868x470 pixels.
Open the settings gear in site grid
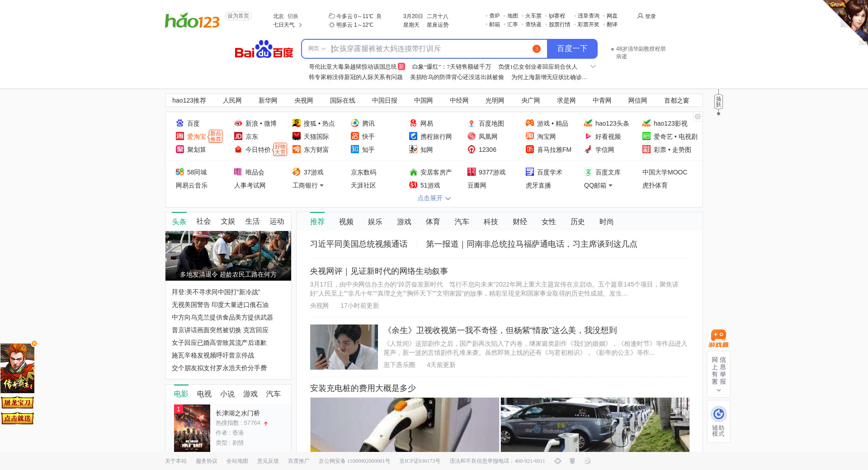pos(698,117)
